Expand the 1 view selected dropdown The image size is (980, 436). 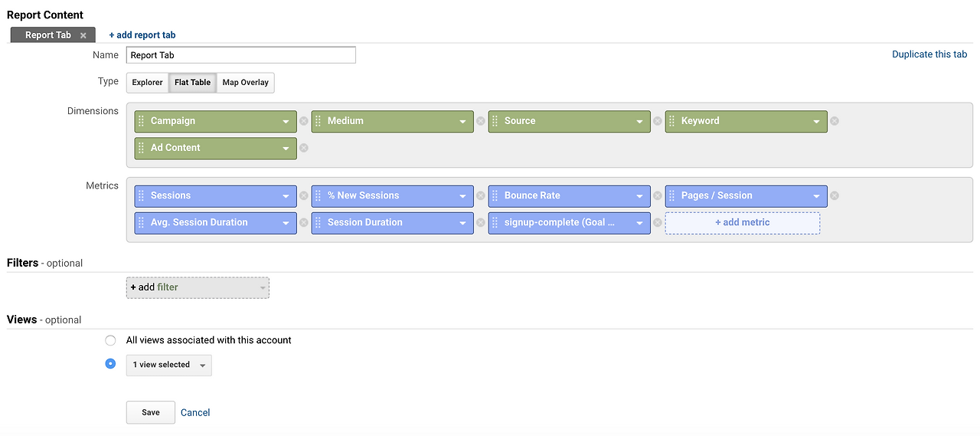click(x=169, y=365)
